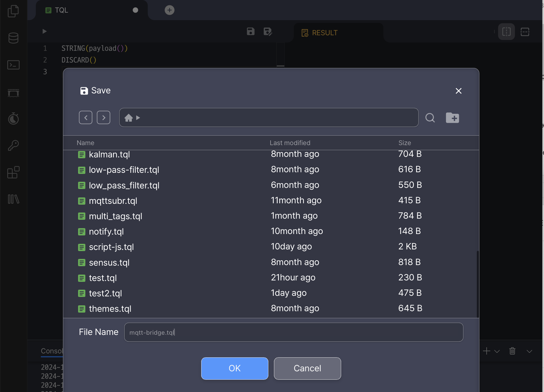Toggle vertical split layout view
Viewport: 544px width, 392px height.
(x=506, y=32)
